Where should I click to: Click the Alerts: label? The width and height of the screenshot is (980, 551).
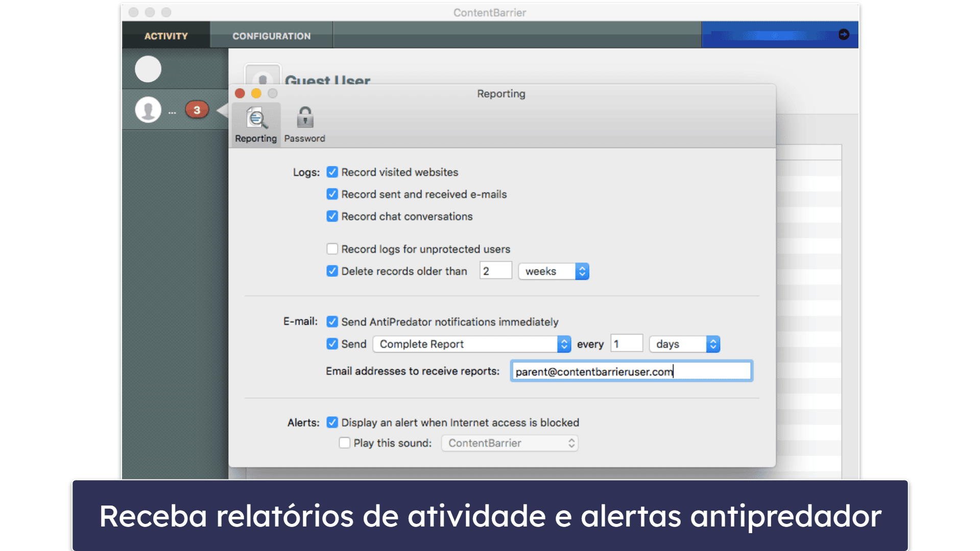(303, 423)
